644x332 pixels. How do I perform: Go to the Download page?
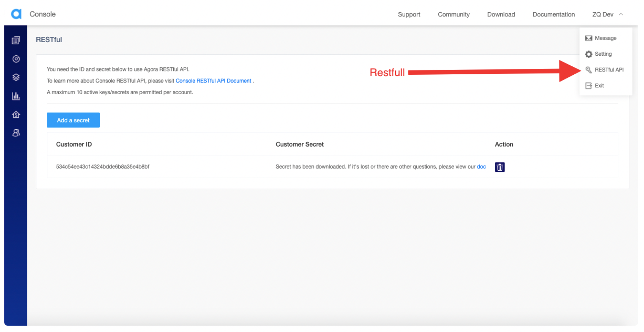pos(501,14)
